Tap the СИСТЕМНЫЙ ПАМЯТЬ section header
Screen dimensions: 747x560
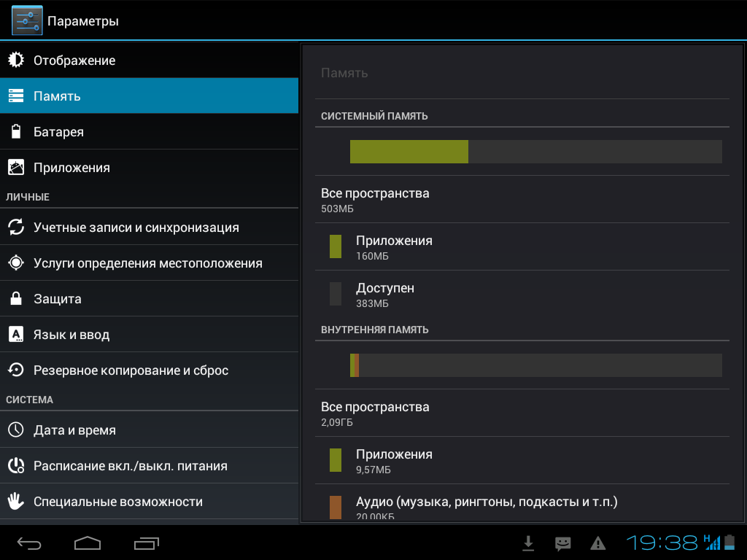click(x=374, y=116)
